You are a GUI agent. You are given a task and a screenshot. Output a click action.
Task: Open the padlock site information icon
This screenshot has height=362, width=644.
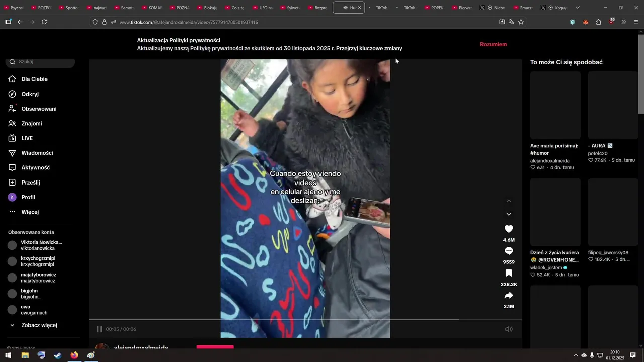(104, 22)
